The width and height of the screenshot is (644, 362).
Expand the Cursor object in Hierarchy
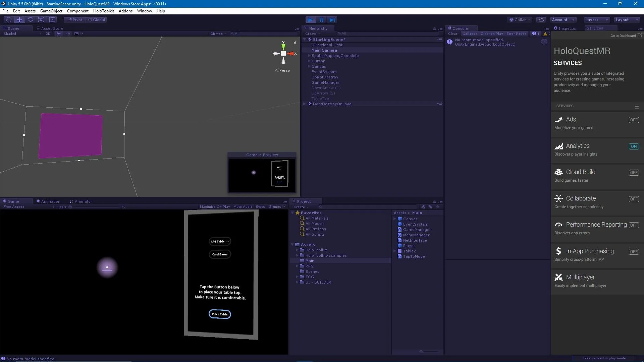point(309,61)
